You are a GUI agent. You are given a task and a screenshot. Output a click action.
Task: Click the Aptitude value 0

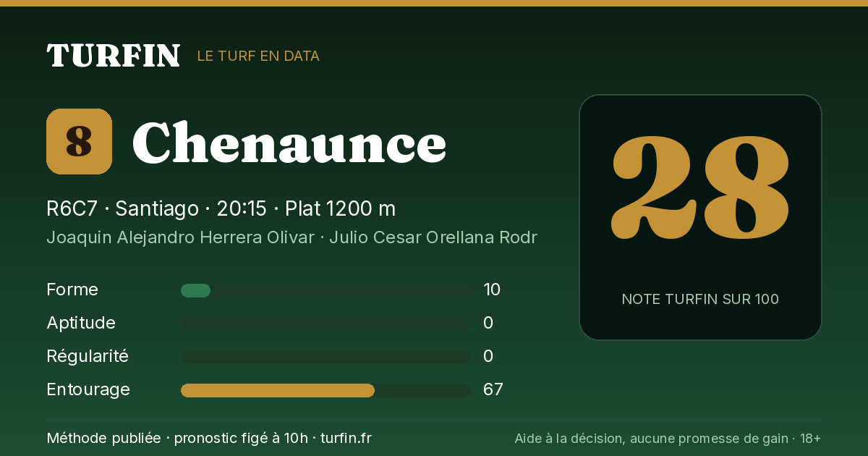(x=488, y=324)
